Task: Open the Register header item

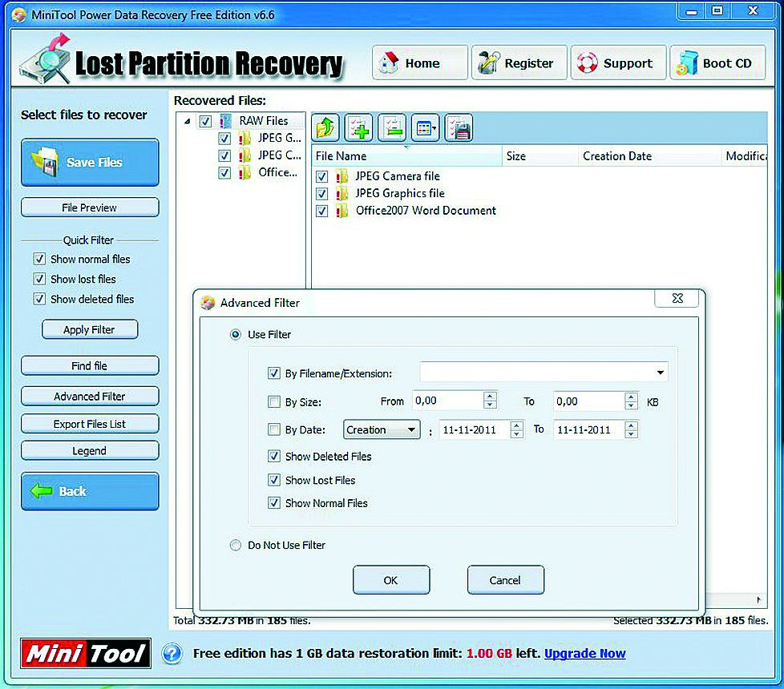Action: (x=519, y=63)
